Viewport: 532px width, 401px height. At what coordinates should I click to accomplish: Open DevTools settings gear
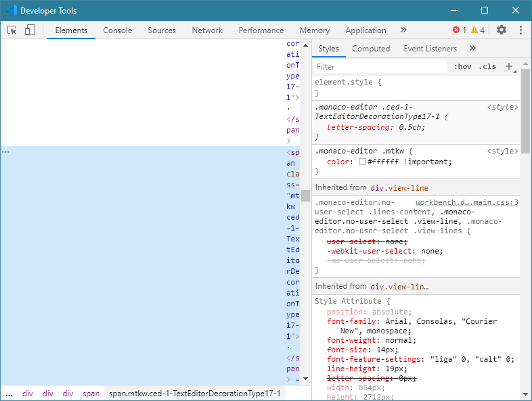pyautogui.click(x=502, y=30)
